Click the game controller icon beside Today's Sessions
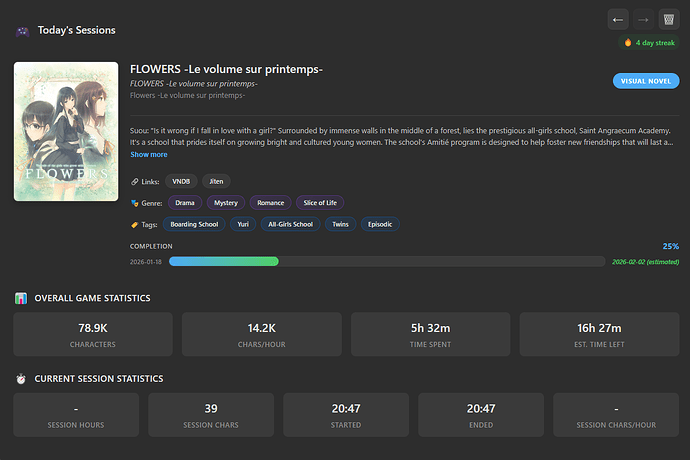The image size is (690, 460). (22, 31)
